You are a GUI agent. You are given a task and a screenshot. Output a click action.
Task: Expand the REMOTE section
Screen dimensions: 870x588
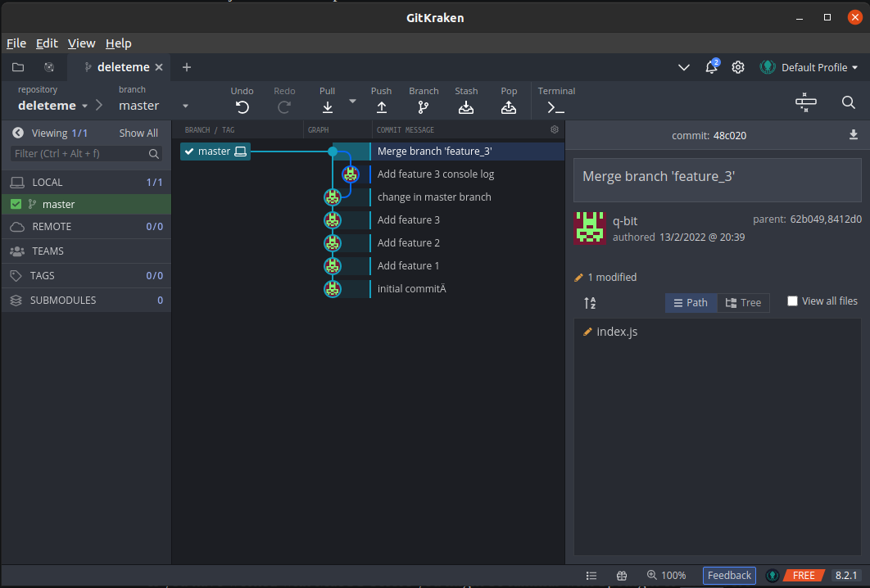coord(87,226)
